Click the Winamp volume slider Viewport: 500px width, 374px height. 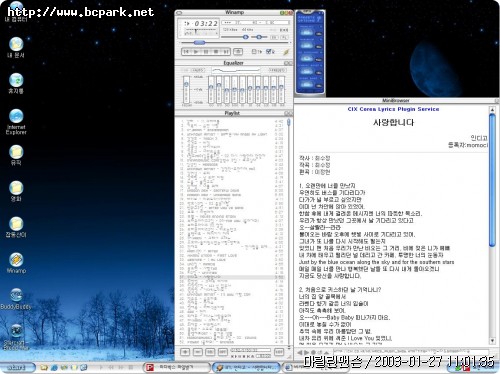(x=235, y=37)
